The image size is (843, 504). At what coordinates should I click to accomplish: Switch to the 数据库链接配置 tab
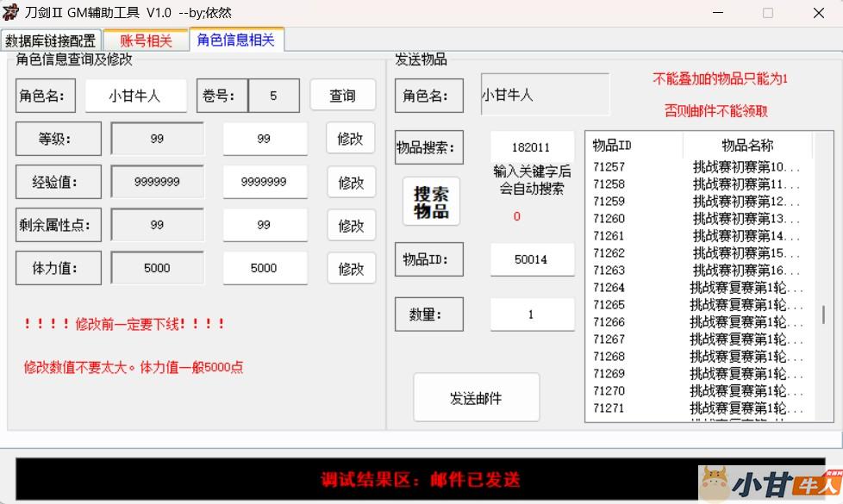click(51, 40)
